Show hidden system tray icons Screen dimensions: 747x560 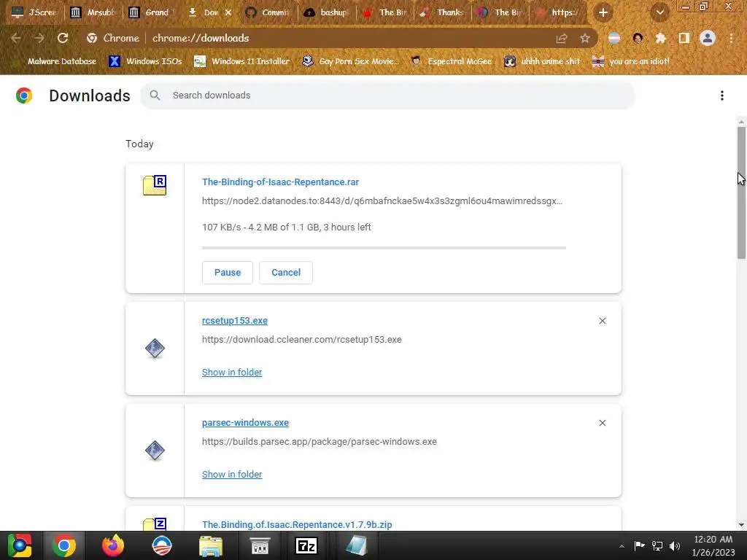[x=622, y=546]
